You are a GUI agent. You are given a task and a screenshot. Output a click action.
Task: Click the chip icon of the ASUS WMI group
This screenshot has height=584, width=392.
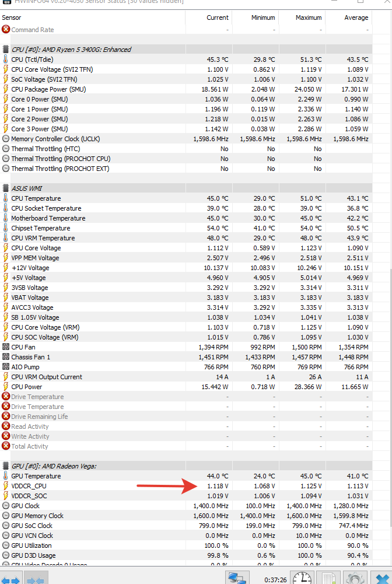point(6,188)
